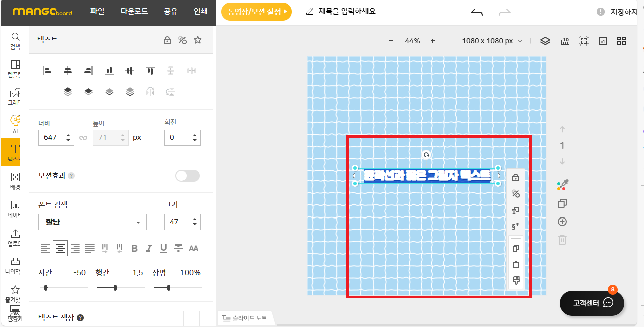Click the 텍스트 색상 color swatch
Viewport: 644px width, 327px height.
(x=192, y=318)
